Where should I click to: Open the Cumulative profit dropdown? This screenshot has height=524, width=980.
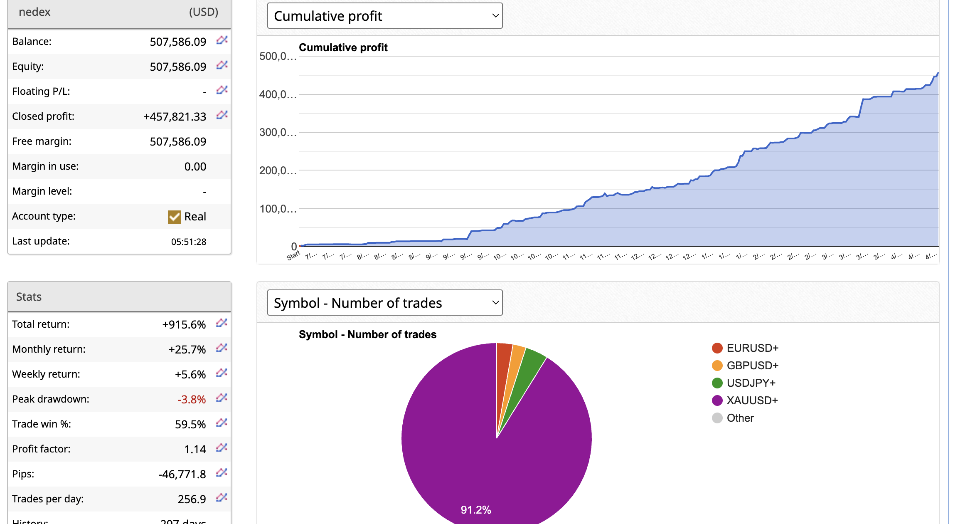tap(384, 15)
